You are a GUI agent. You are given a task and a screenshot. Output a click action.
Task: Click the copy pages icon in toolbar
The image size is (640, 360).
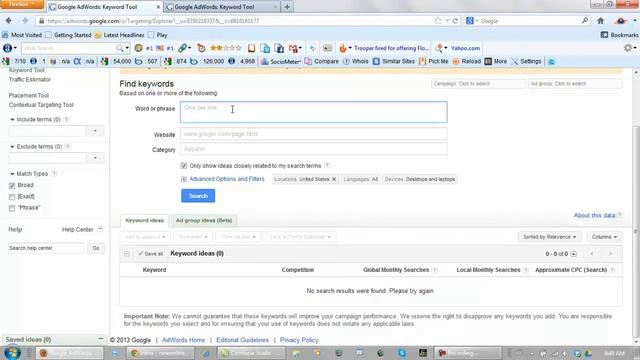(265, 48)
